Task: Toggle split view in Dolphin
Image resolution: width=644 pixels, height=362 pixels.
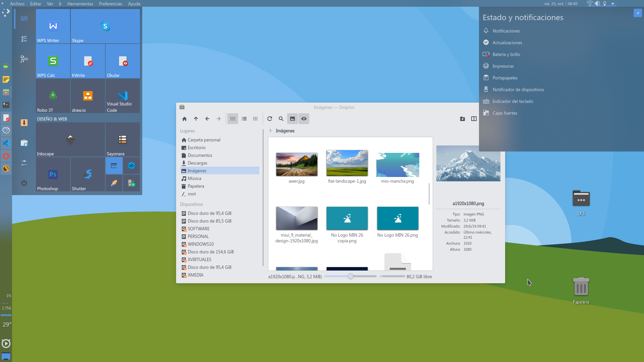Action: click(474, 119)
